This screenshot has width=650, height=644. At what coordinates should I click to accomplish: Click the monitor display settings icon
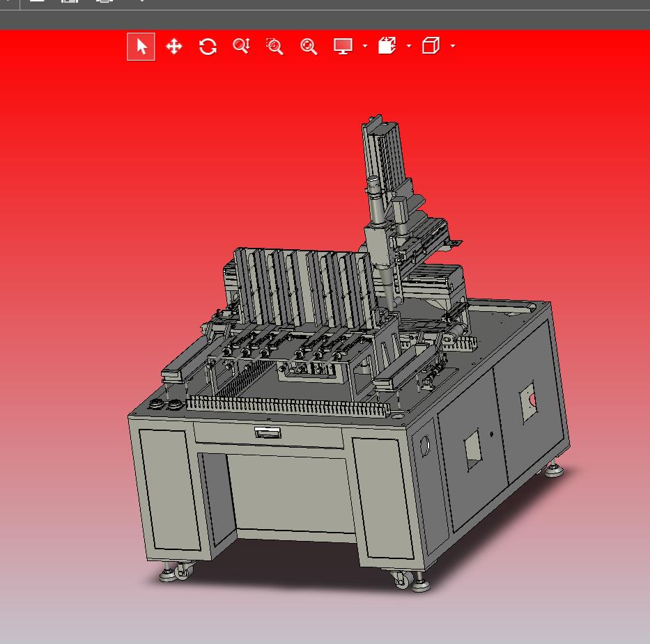tap(343, 46)
